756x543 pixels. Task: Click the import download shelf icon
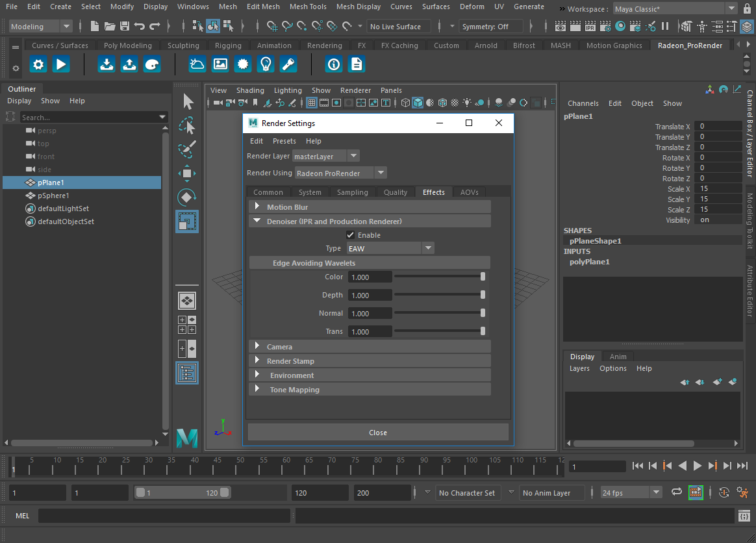coord(107,64)
